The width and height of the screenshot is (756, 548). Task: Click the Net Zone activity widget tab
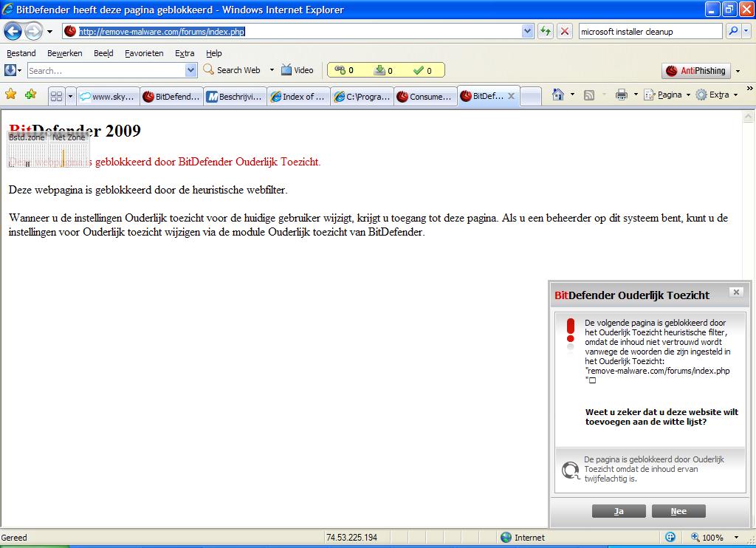(x=69, y=137)
